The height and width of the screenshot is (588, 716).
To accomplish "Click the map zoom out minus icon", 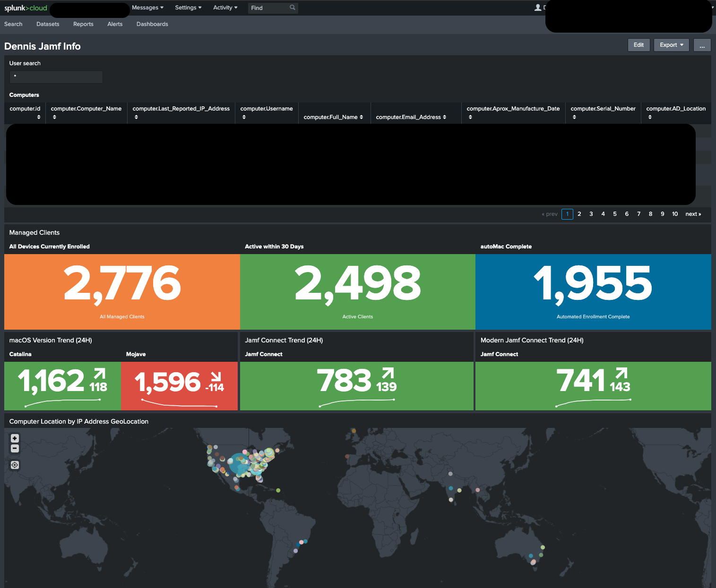I will [x=15, y=448].
